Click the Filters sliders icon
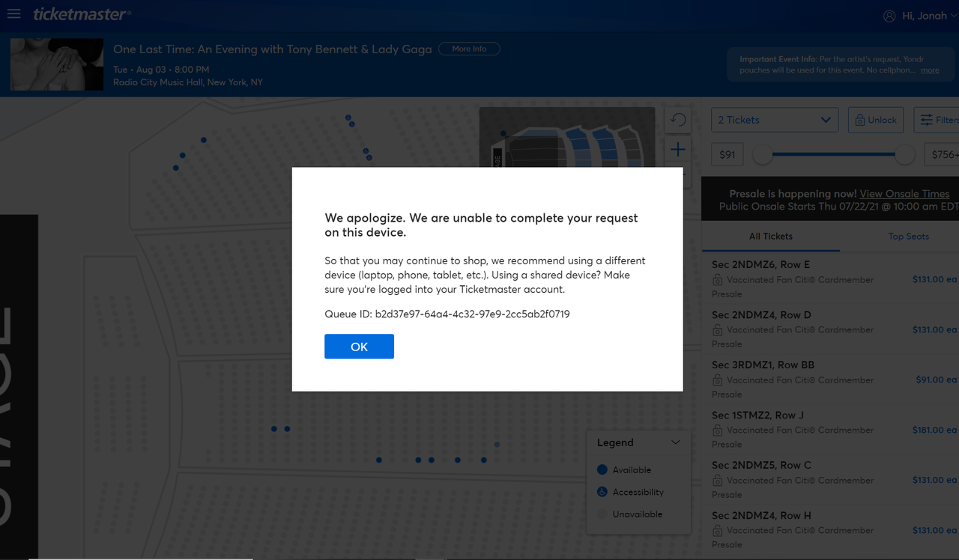The height and width of the screenshot is (560, 959). (x=927, y=120)
